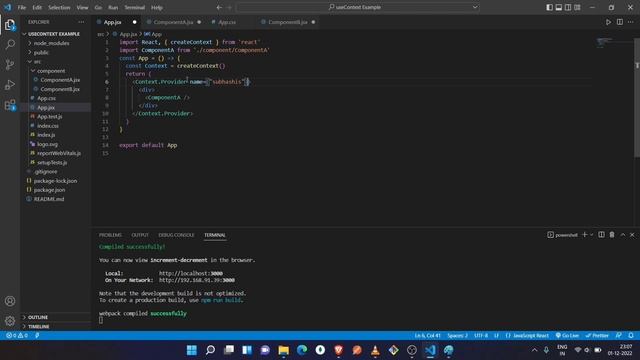The width and height of the screenshot is (640, 360).
Task: Split the terminal
Action: (601, 235)
